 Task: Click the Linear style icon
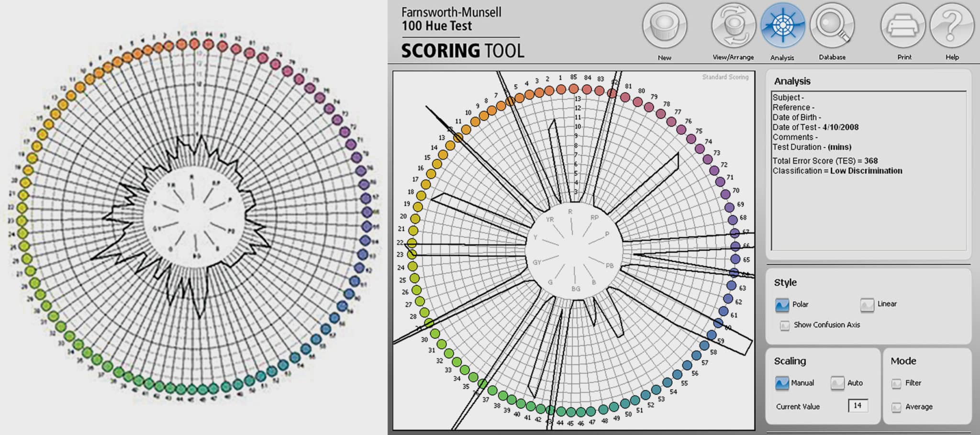pyautogui.click(x=867, y=304)
